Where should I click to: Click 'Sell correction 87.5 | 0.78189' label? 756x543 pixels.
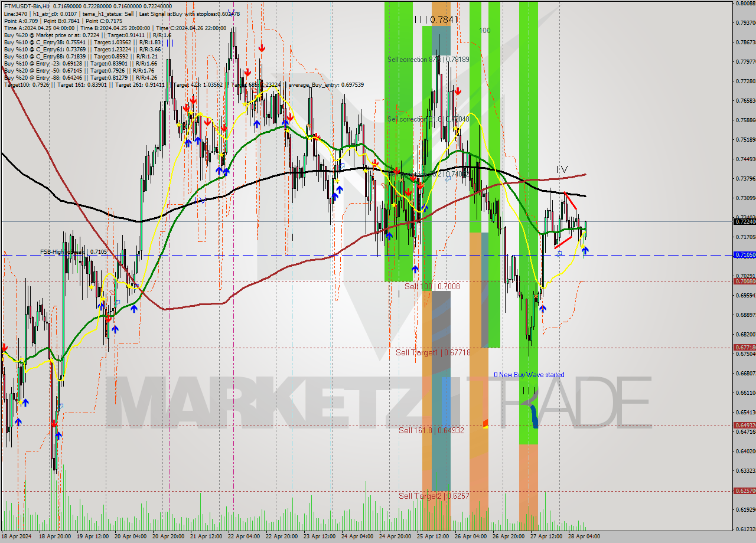(x=428, y=60)
